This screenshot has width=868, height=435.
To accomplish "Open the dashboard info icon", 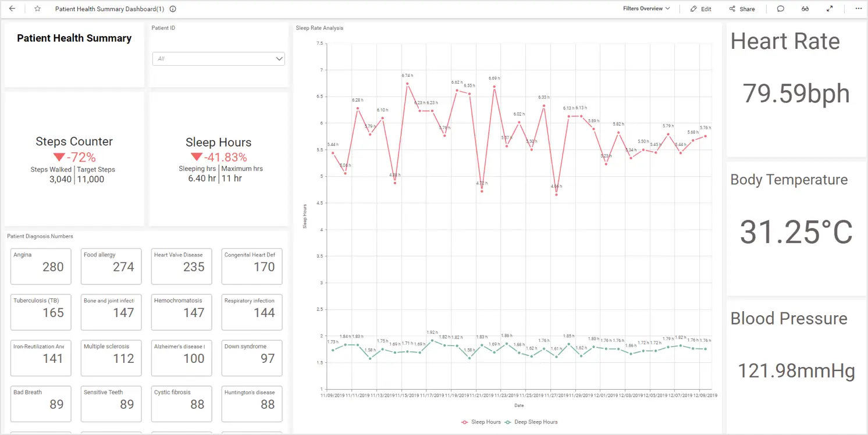I will tap(173, 9).
